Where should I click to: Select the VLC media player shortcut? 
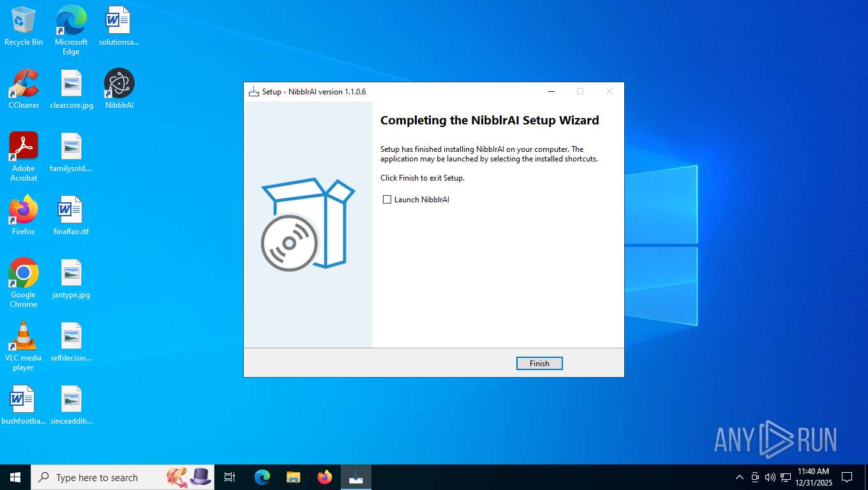coord(24,346)
